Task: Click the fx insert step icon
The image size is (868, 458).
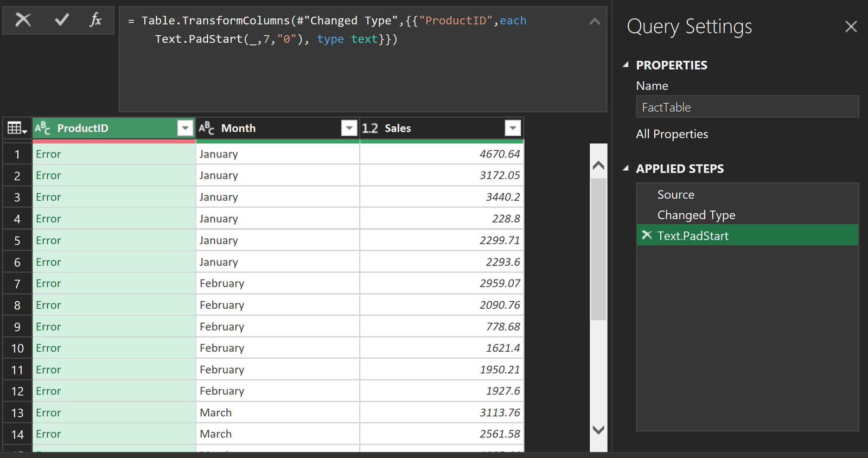Action: tap(95, 20)
